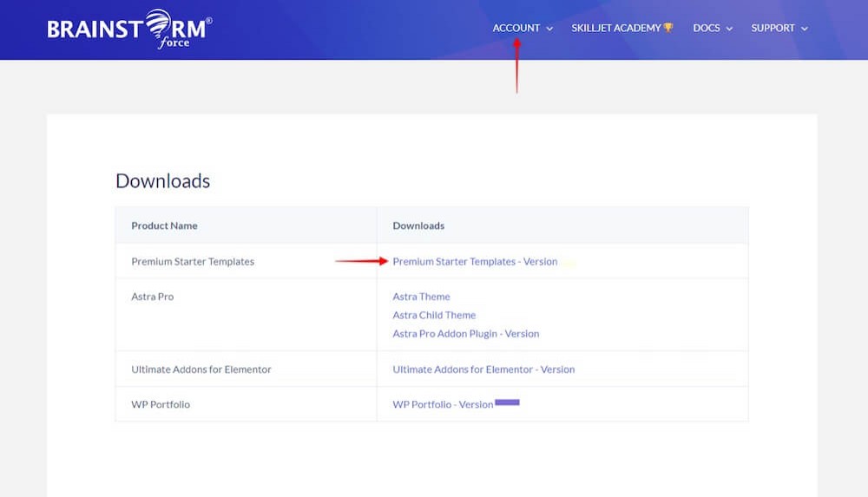
Task: Download Ultimate Addons for Elementor - Version
Action: pyautogui.click(x=483, y=369)
